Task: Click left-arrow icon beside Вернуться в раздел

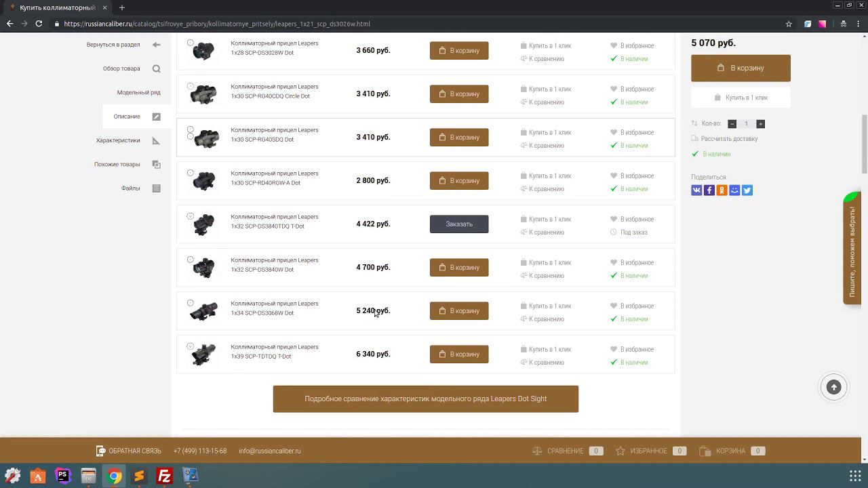Action: coord(157,45)
